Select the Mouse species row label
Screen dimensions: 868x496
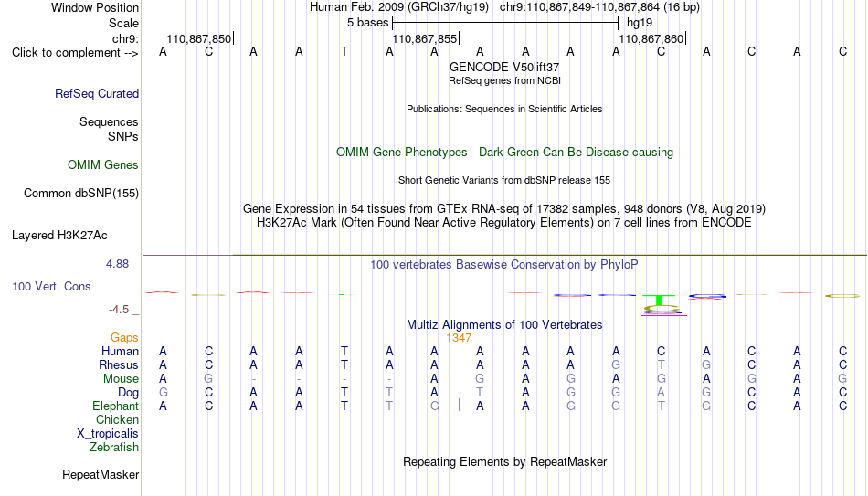click(122, 379)
